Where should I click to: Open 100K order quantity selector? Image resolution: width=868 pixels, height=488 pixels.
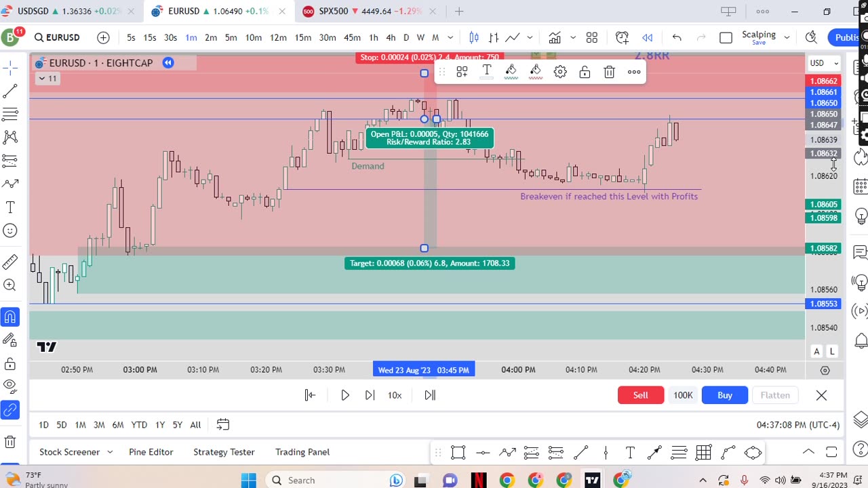(x=683, y=395)
